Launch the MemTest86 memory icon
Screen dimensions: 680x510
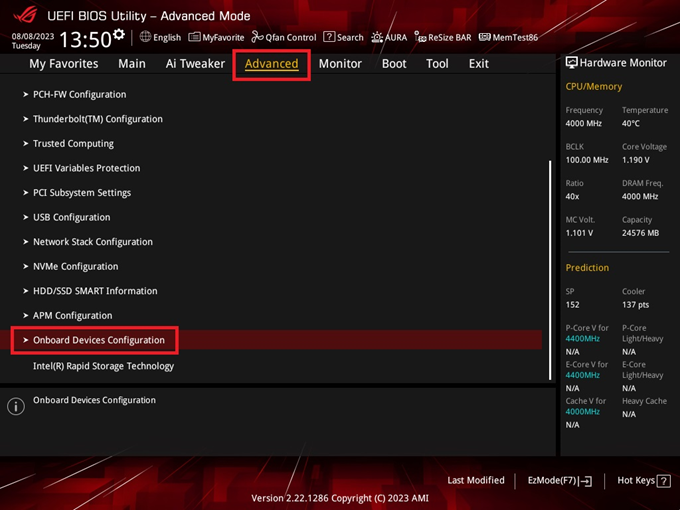coord(484,37)
